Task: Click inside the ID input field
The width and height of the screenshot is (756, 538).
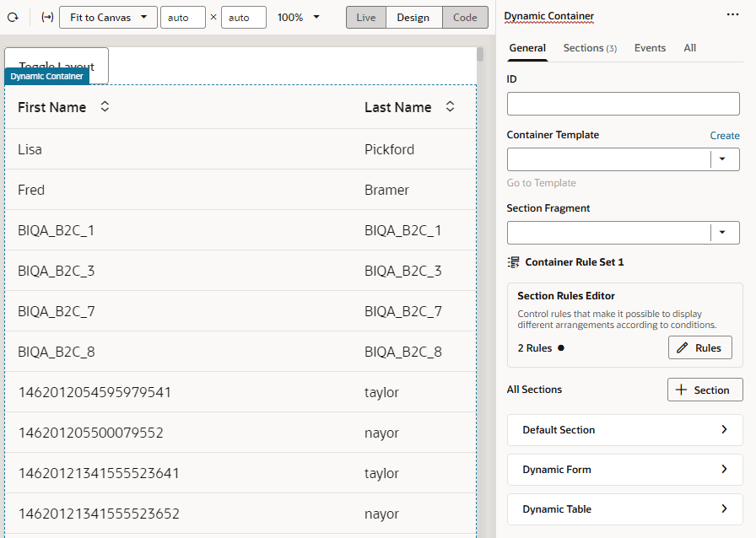Action: [623, 103]
